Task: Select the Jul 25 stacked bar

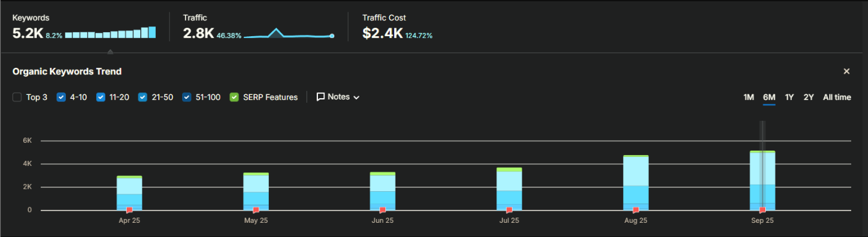Action: pyautogui.click(x=509, y=189)
